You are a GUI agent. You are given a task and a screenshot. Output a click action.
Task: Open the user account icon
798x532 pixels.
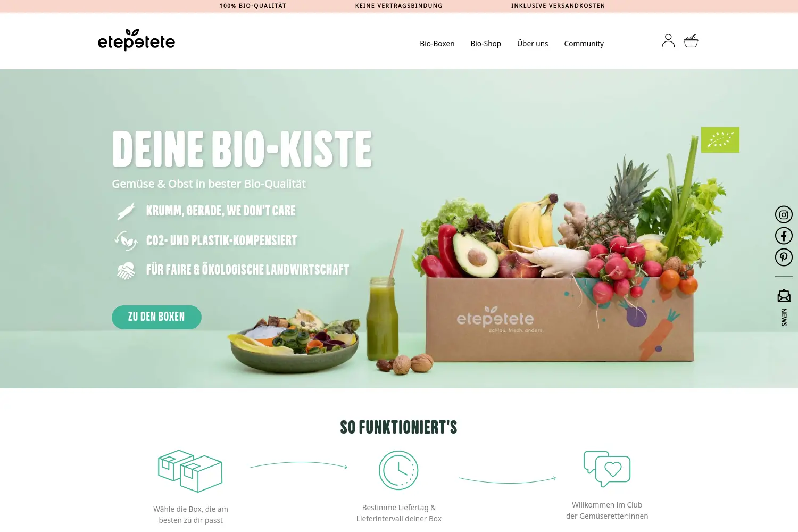[668, 40]
